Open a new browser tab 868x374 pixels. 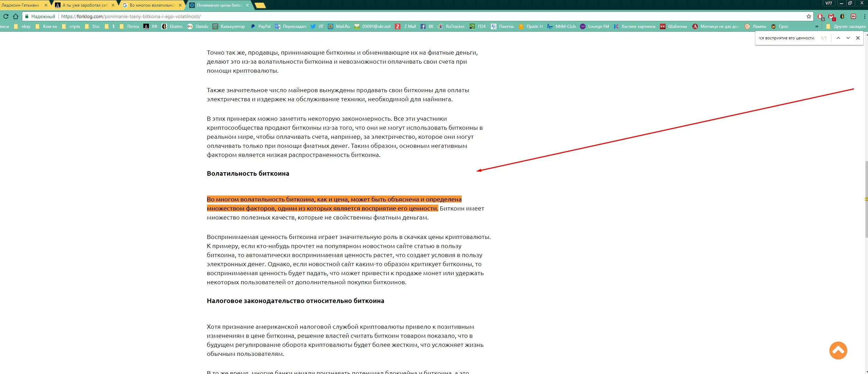click(260, 5)
